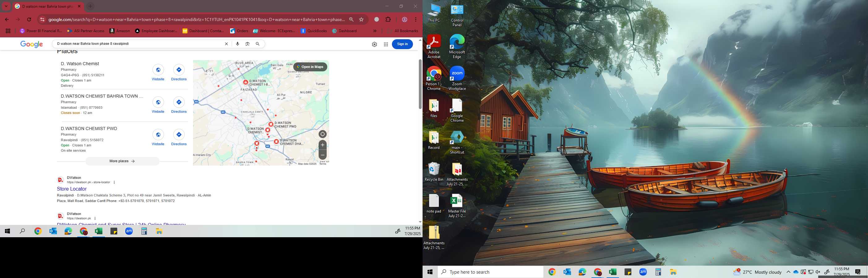
Task: Show hidden system tray icons chevron
Action: 789,272
